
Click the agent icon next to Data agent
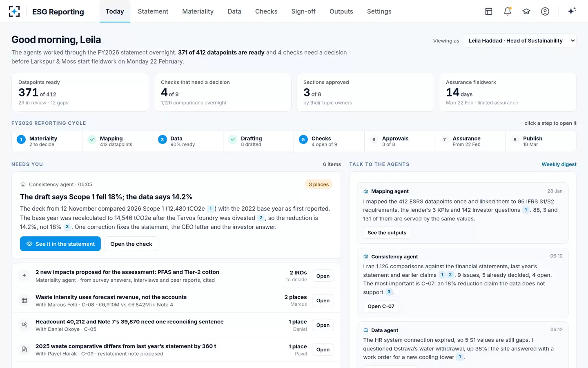pyautogui.click(x=366, y=330)
